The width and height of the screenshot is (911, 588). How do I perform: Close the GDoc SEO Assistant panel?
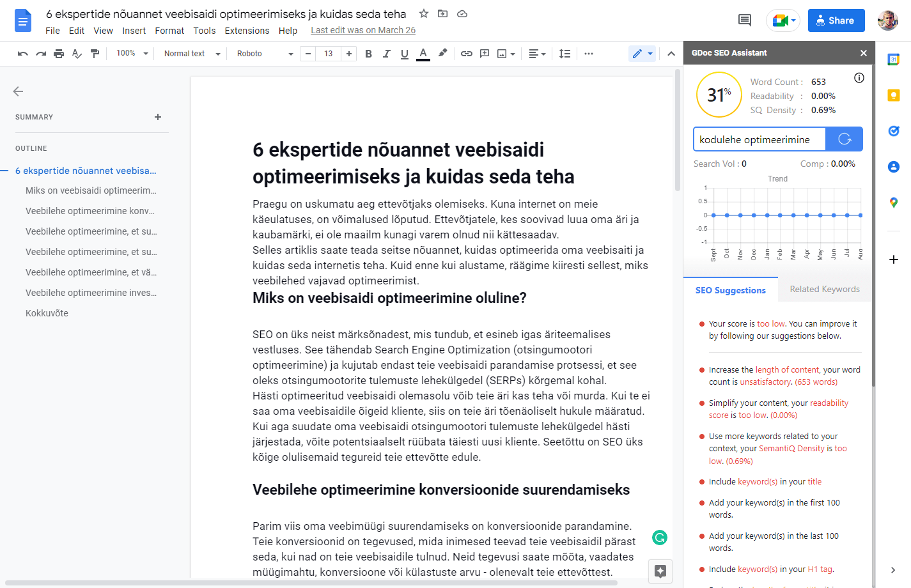[864, 53]
